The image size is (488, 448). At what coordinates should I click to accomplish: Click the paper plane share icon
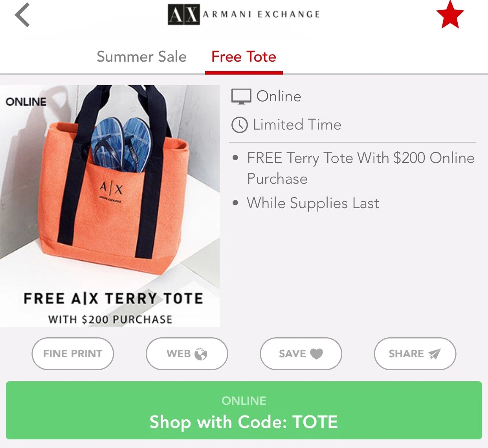click(434, 354)
